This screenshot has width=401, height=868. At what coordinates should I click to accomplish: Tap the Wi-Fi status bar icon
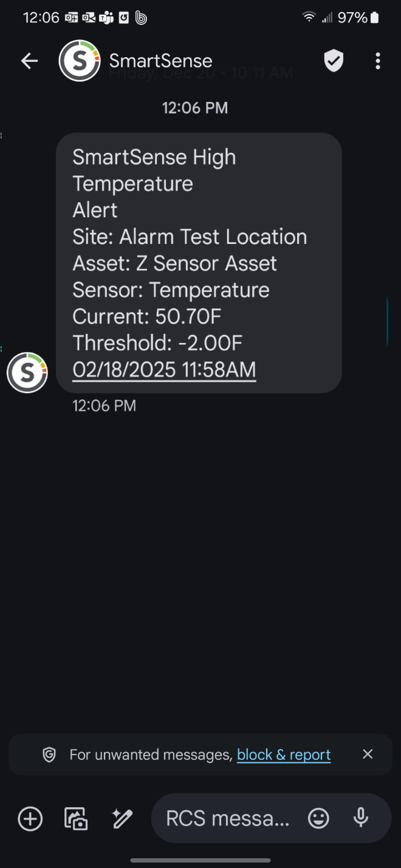pos(309,17)
